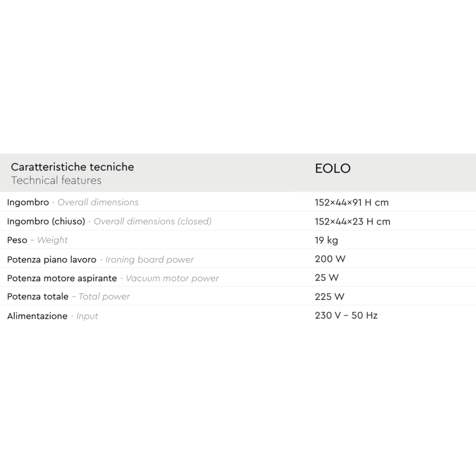
Task: Click the "152×44×91 H cm" dimensions value
Action: 351,202
